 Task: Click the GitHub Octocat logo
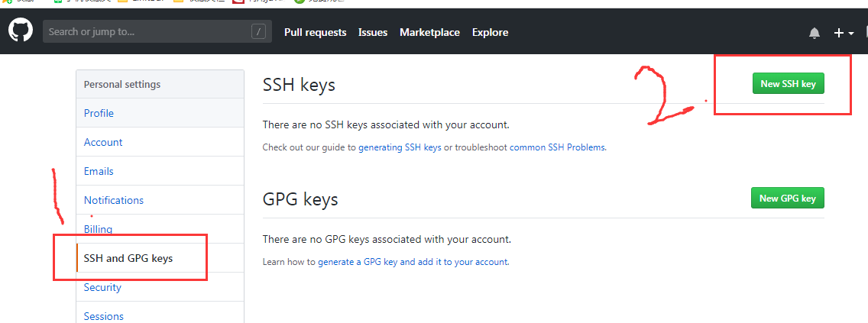[20, 31]
